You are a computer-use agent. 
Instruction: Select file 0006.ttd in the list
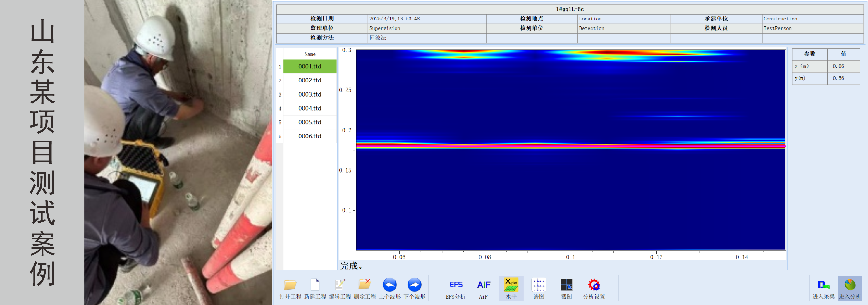tap(310, 136)
